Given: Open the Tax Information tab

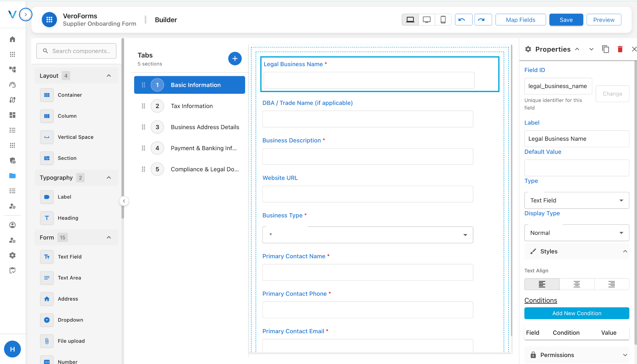Looking at the screenshot, I should tap(189, 106).
